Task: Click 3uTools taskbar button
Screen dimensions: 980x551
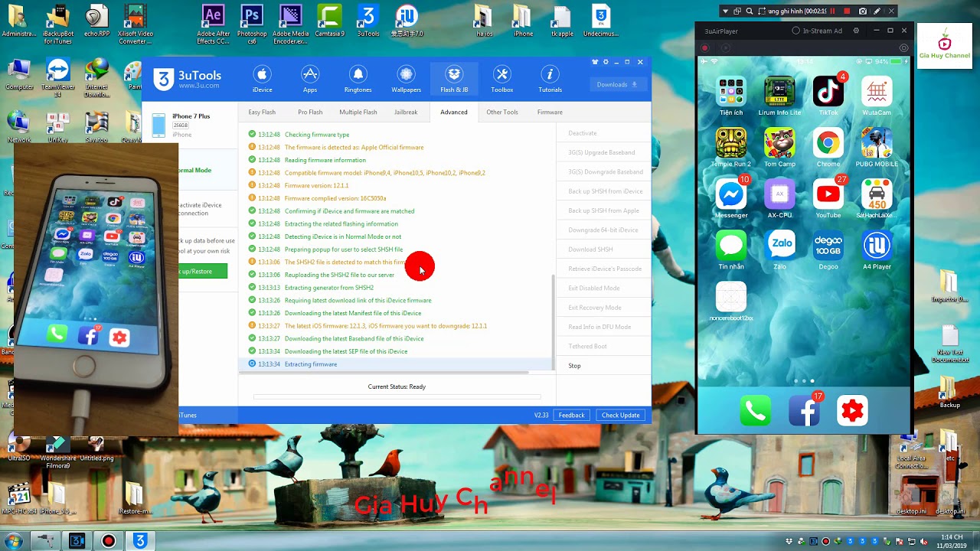Action: [139, 541]
